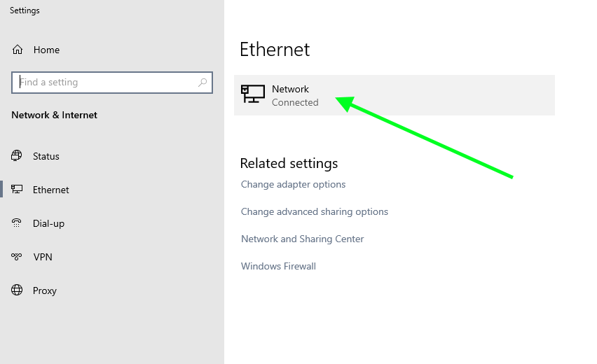Return to Settings via Home label
The image size is (597, 364).
pyautogui.click(x=46, y=50)
